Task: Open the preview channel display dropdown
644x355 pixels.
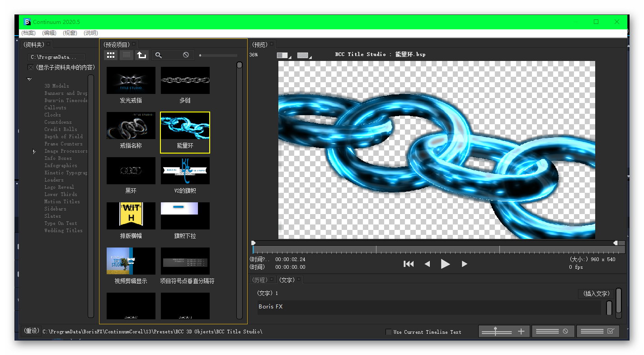Action: pyautogui.click(x=284, y=55)
